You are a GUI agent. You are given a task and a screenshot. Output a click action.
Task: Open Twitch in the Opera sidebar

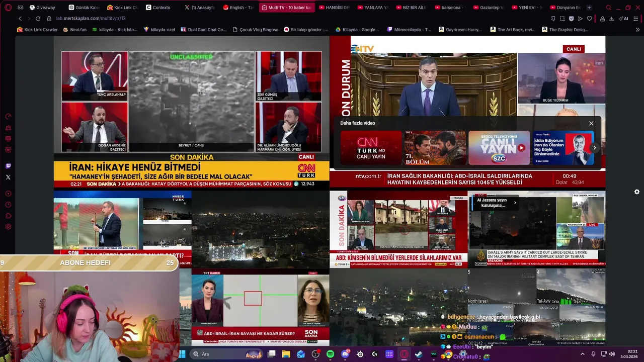[8, 166]
